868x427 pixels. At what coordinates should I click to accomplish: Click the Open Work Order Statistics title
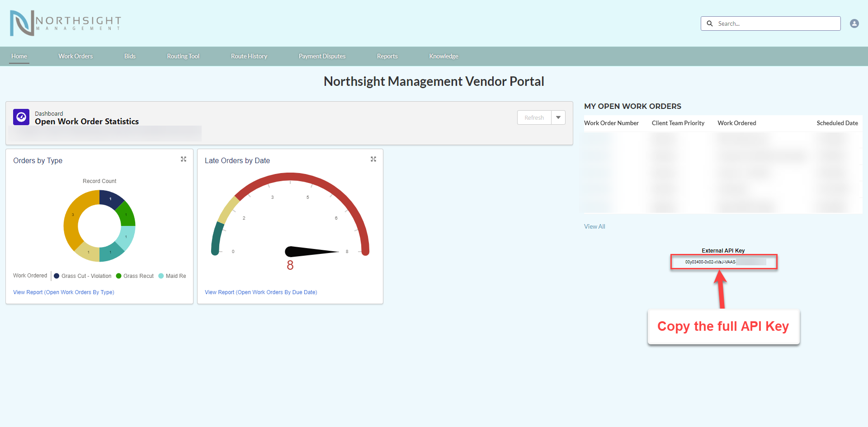87,122
